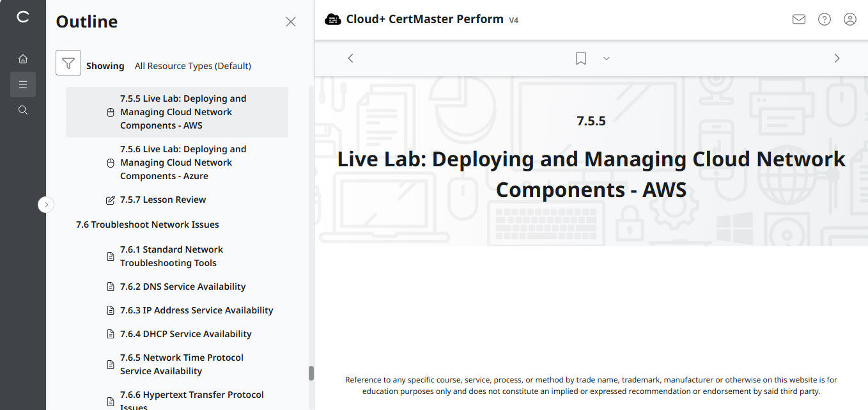
Task: Close the Outline panel with the X
Action: (x=291, y=21)
